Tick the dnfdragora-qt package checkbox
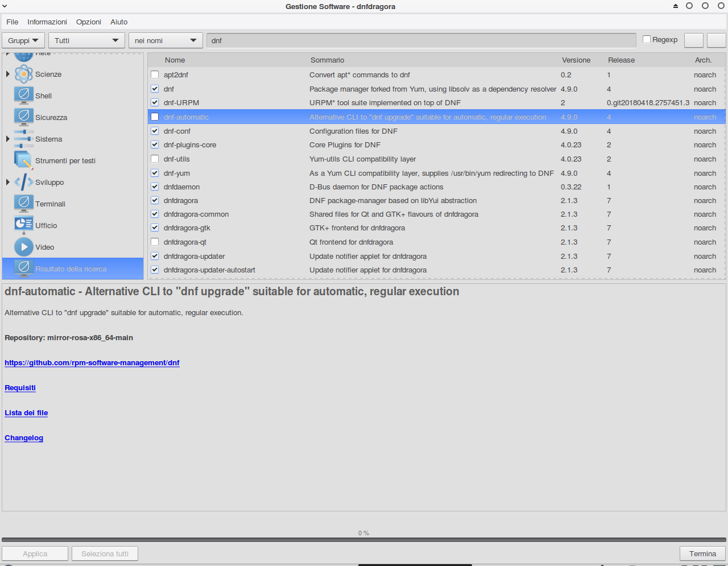The height and width of the screenshot is (566, 728). (x=155, y=242)
